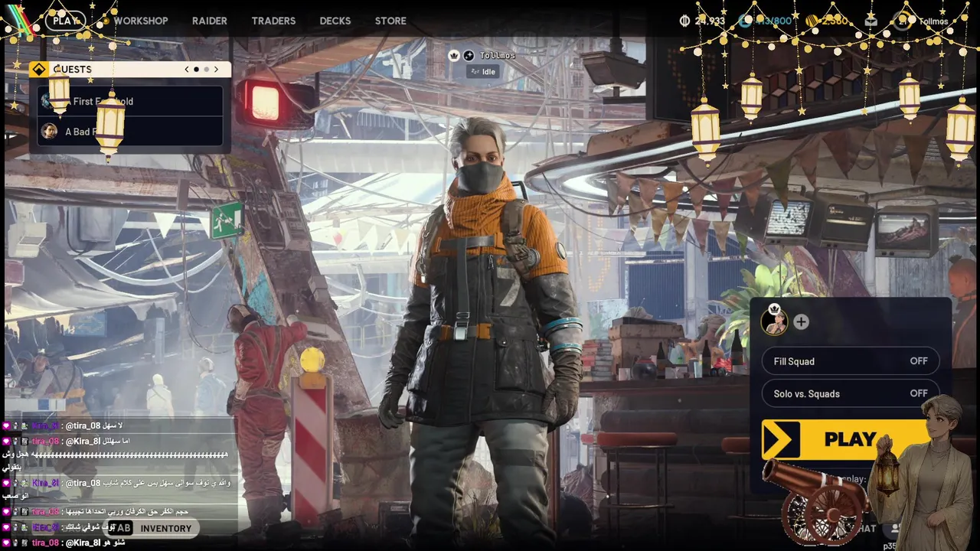The width and height of the screenshot is (980, 551).
Task: Click the A Bad Feeling quest portrait
Action: [49, 131]
